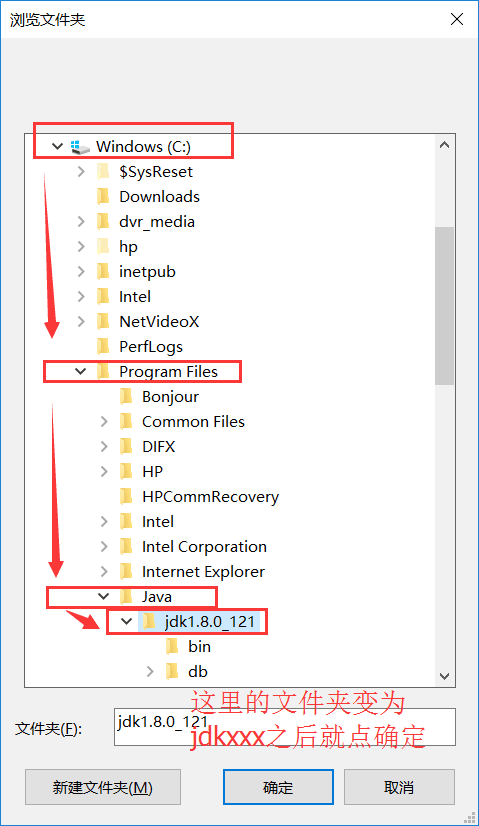Collapse the jdk1.8.0_121 folder node
Screen dimensions: 479x826
coord(126,622)
